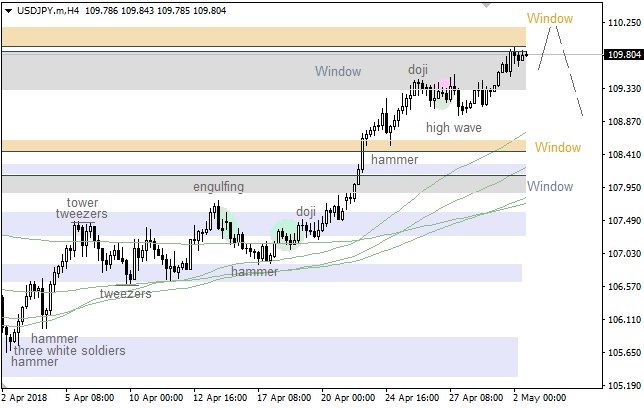Screen dimensions: 644x408
Task: Click the 'three white soldiers' label
Action: 68,351
